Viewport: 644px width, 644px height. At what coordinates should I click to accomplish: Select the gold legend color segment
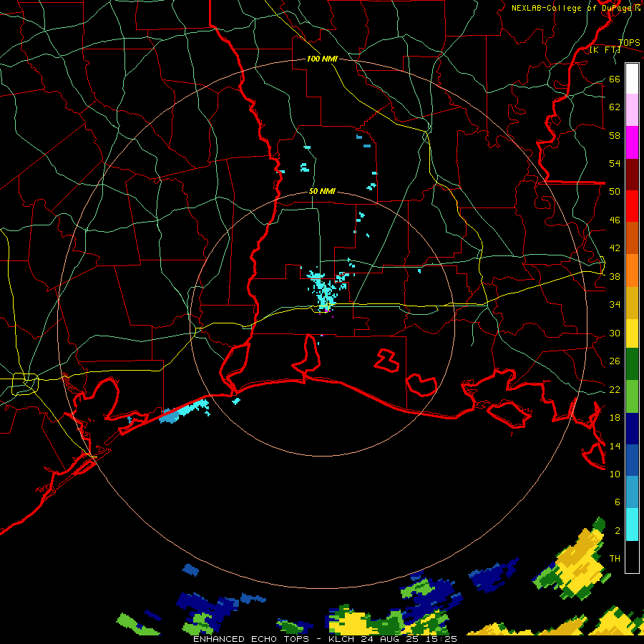click(632, 303)
